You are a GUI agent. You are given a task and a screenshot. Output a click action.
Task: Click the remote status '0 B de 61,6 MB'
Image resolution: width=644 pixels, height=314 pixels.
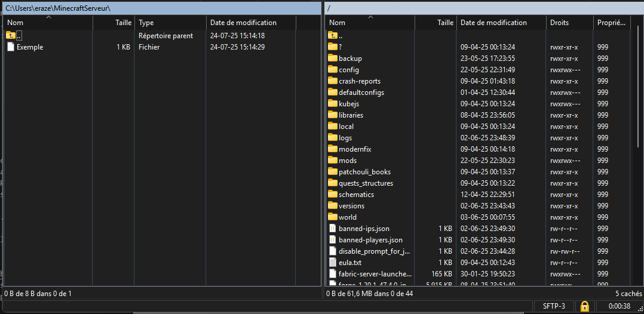point(369,294)
